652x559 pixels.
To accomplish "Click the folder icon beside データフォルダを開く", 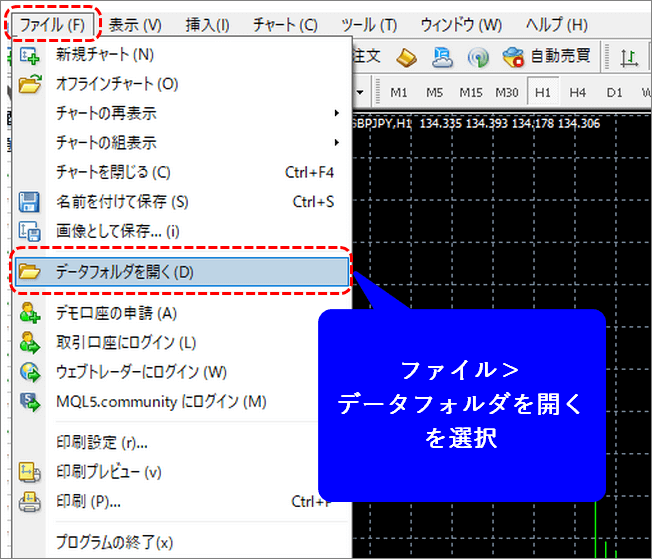I will (x=29, y=271).
